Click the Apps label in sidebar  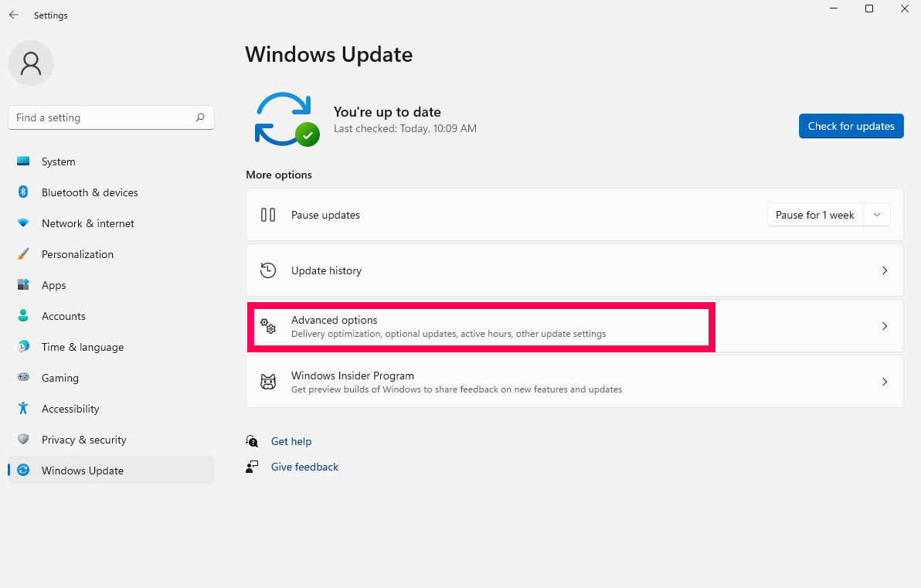[x=53, y=285]
